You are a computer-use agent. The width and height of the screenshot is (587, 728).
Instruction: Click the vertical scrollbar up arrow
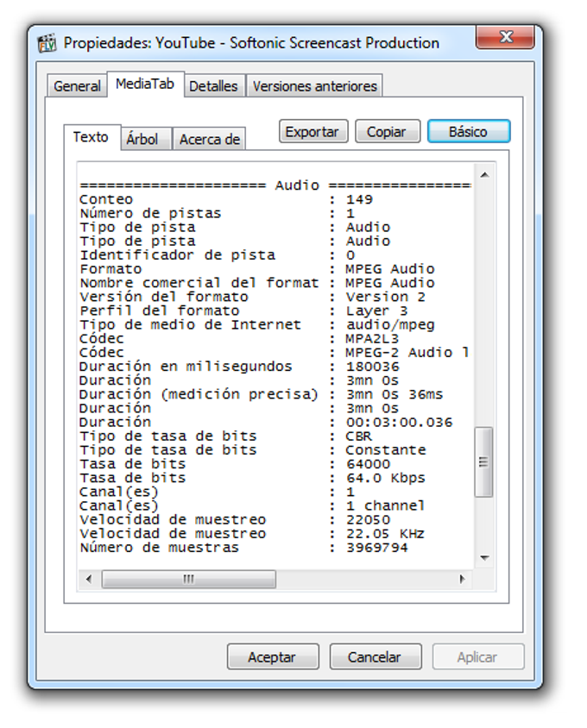[x=484, y=175]
